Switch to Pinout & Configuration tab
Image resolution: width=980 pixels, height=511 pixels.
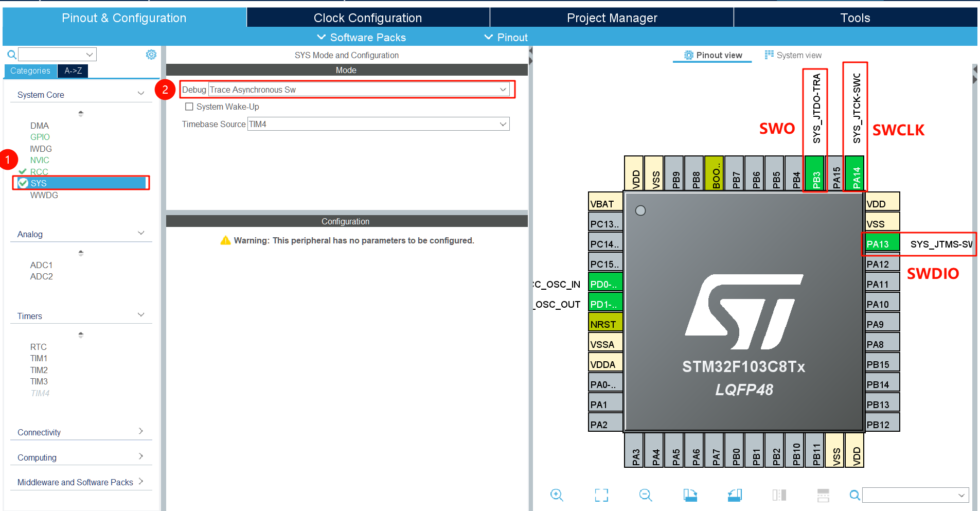(x=124, y=18)
